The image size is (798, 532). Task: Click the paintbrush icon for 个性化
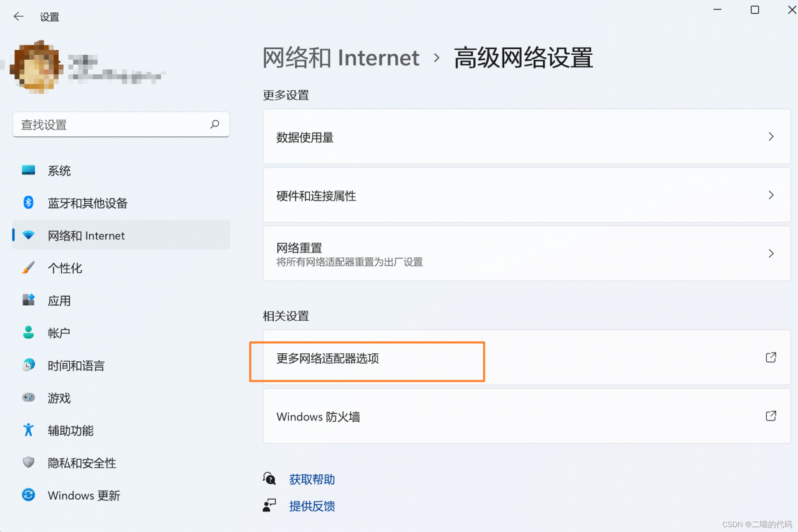(x=29, y=268)
